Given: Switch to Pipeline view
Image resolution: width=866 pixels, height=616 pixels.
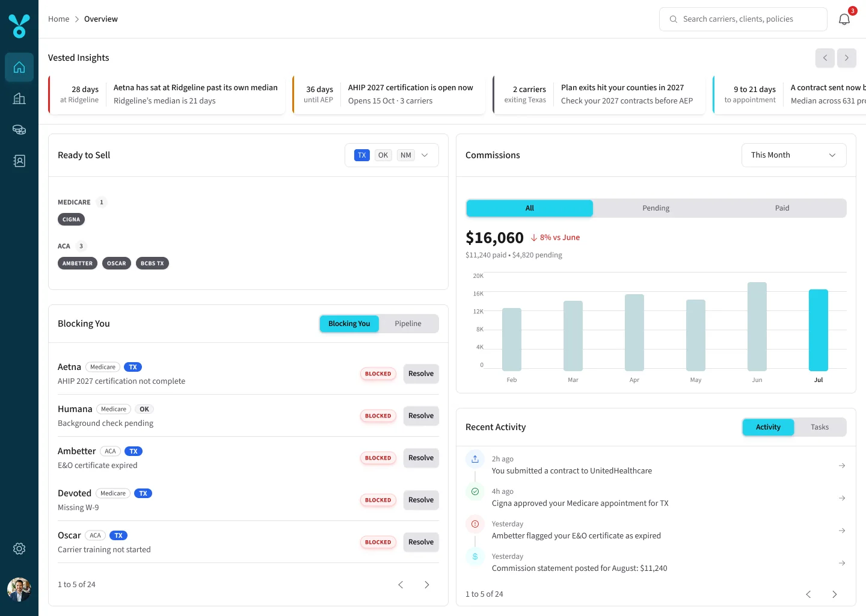Looking at the screenshot, I should 408,324.
